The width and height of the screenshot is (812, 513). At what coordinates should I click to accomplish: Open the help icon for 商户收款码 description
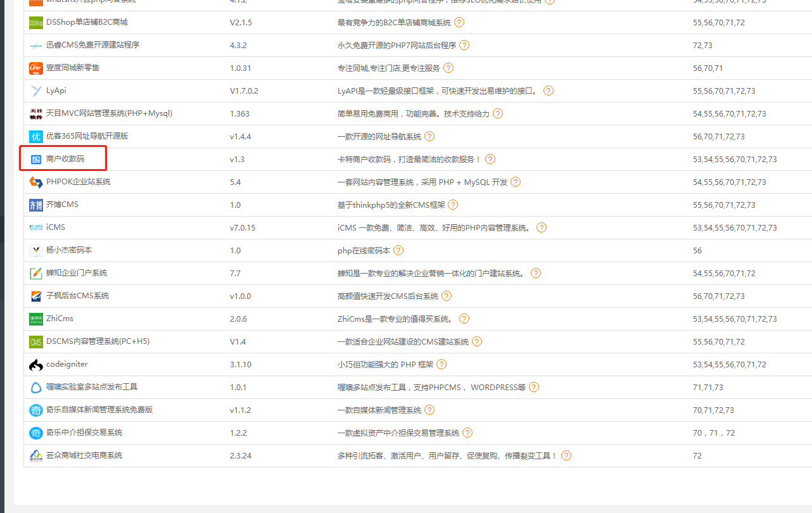coord(490,159)
